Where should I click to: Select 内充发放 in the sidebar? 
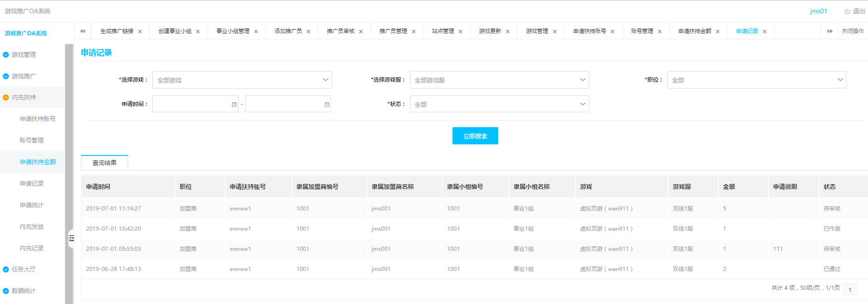coord(32,227)
